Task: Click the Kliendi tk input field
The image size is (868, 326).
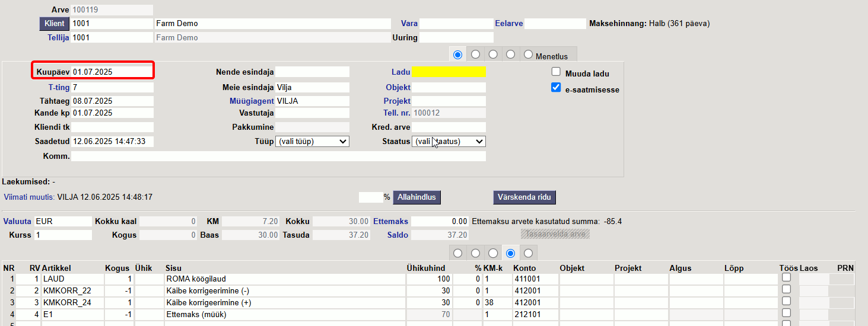Action: (x=112, y=127)
